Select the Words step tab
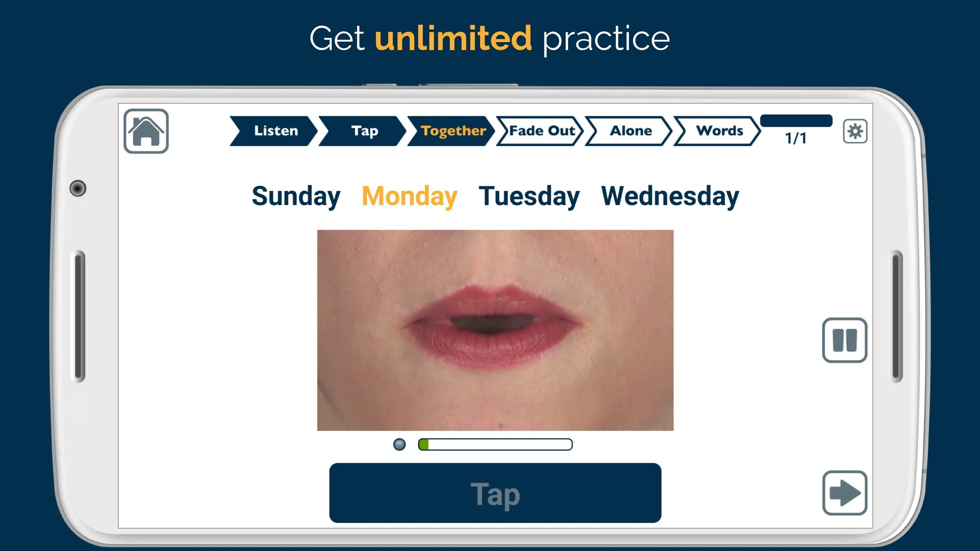This screenshot has height=551, width=980. click(x=719, y=130)
